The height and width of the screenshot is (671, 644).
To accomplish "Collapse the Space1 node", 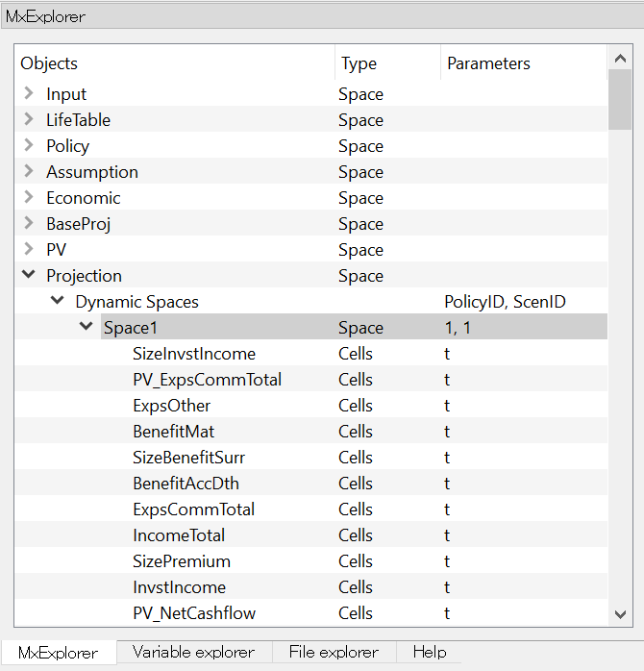I will (86, 327).
